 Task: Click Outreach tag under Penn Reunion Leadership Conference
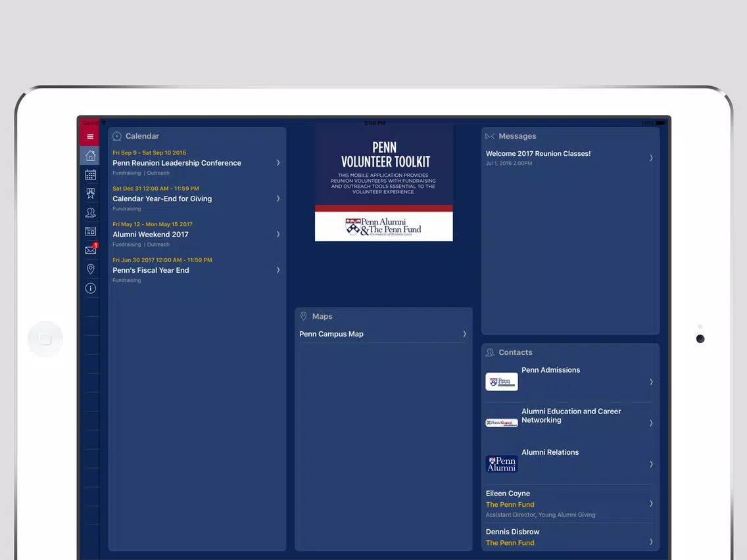(x=158, y=173)
